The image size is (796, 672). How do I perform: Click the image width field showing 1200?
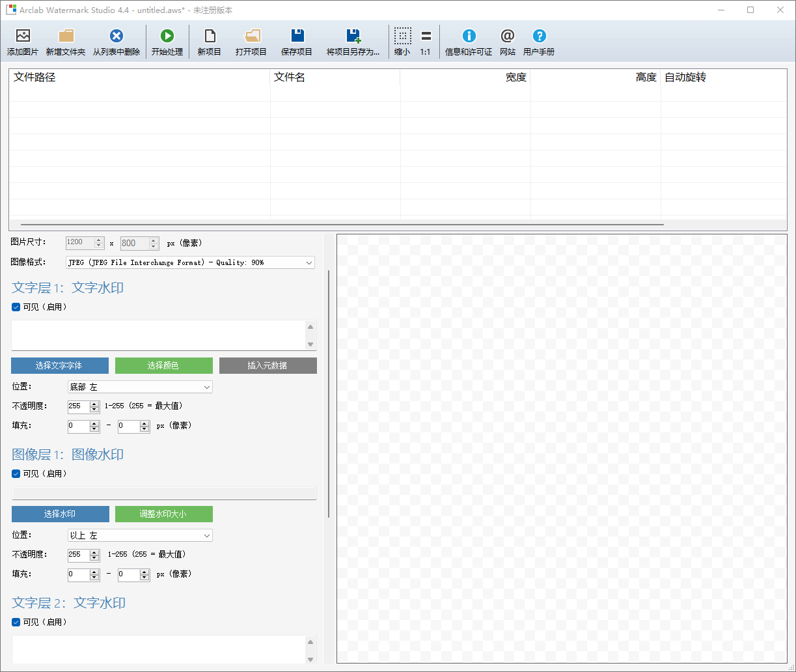click(x=80, y=243)
